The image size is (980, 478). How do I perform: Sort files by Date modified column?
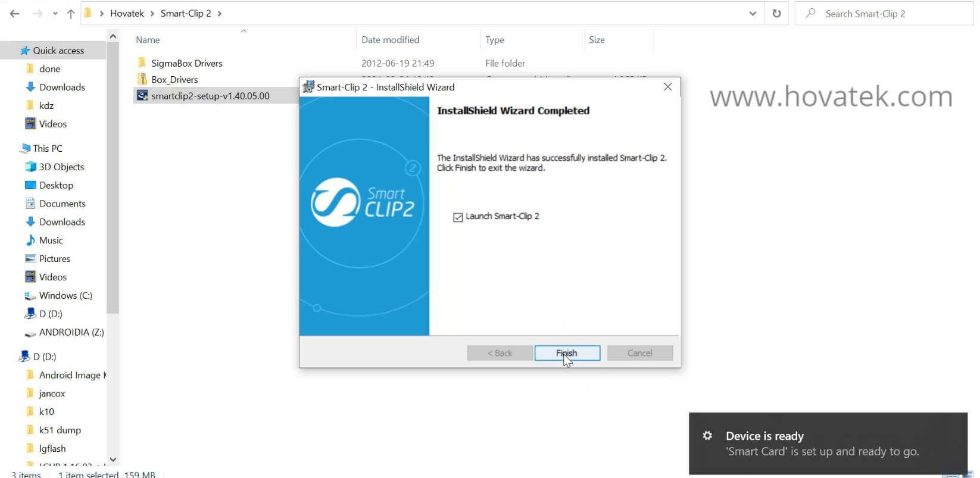[x=390, y=40]
